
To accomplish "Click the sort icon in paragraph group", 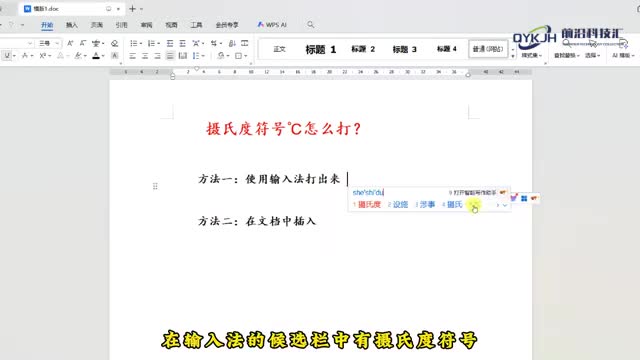I will pyautogui.click(x=232, y=43).
